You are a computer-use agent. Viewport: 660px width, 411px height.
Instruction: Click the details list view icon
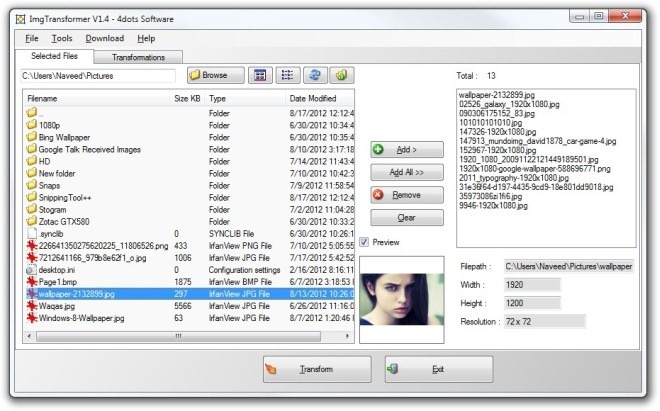tap(287, 75)
